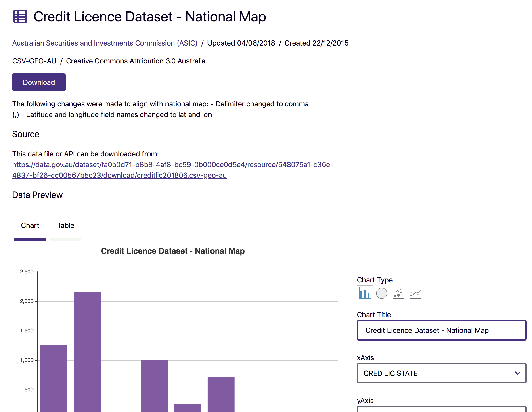
Task: Select the bar chart type icon
Action: pos(365,294)
